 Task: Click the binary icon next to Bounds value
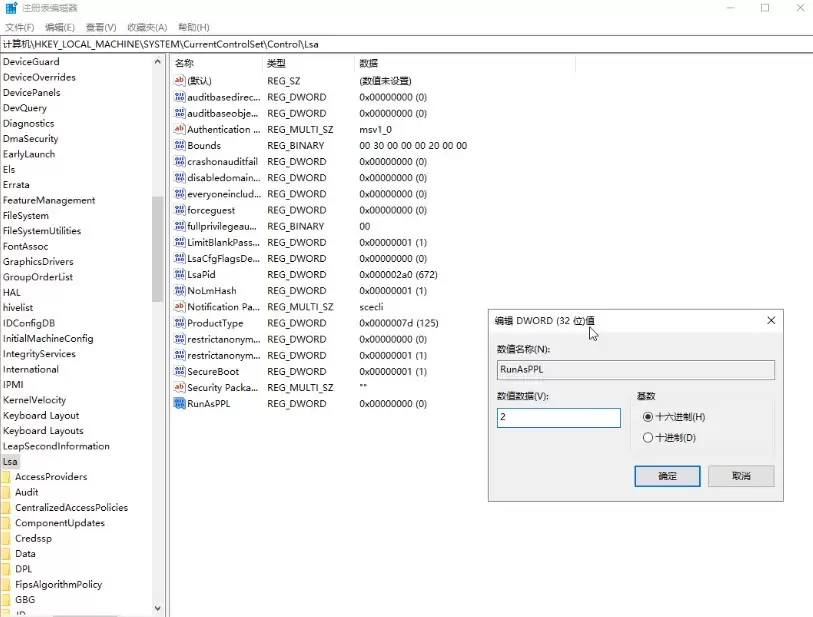[178, 145]
